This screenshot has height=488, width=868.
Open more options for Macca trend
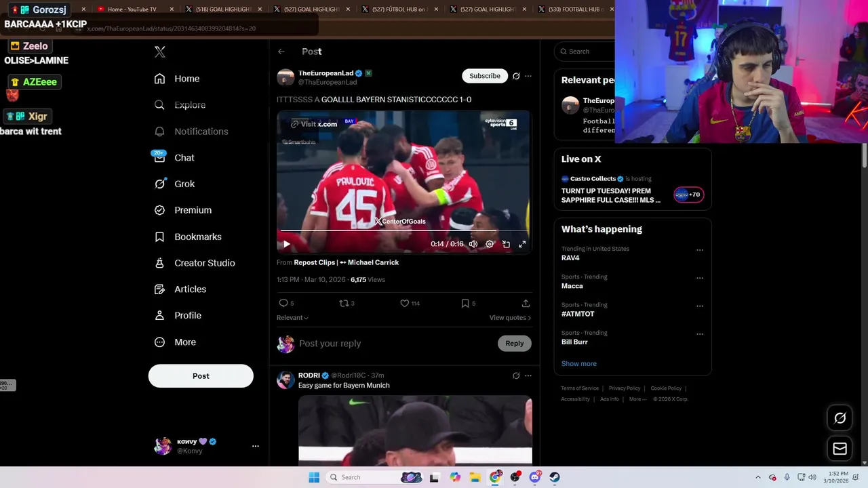pyautogui.click(x=700, y=278)
